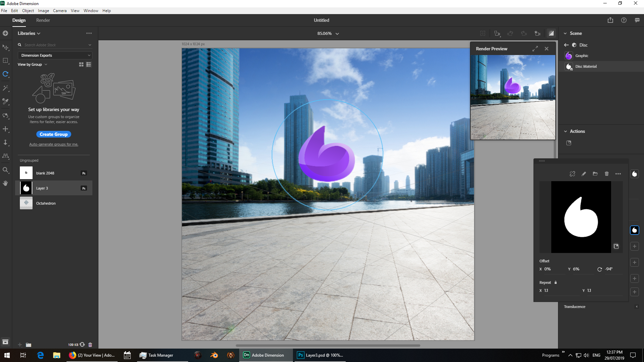Select the Select and Scale tool
The width and height of the screenshot is (644, 362).
pyautogui.click(x=5, y=61)
